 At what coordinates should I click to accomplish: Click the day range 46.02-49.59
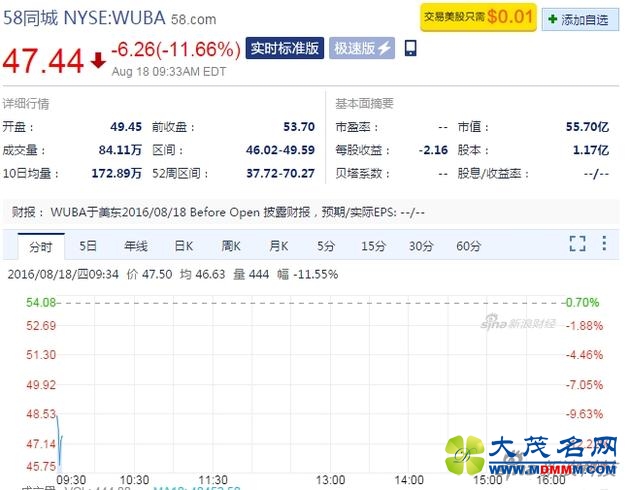[x=280, y=150]
